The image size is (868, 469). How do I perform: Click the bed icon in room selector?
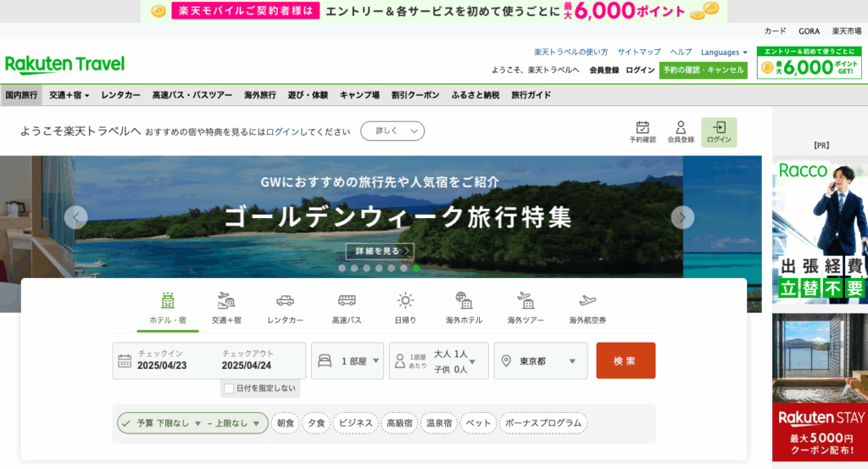click(x=325, y=361)
